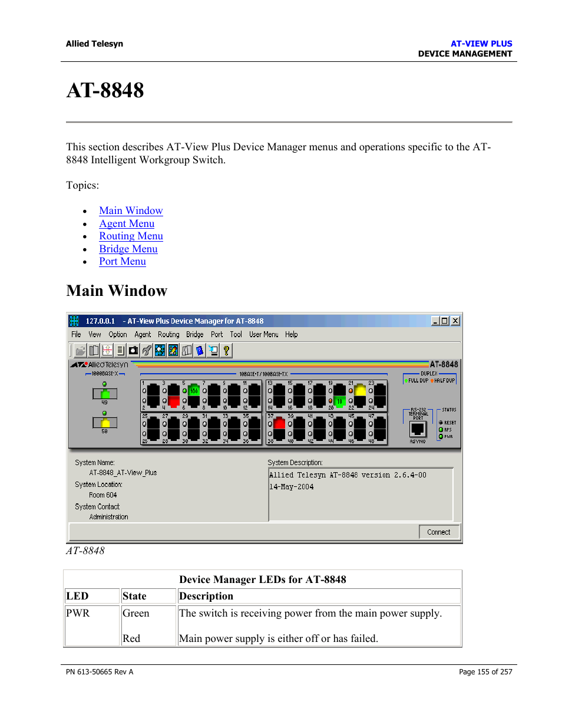This screenshot has height=728, width=562.
Task: Click the open folder toolbar icon
Action: click(x=80, y=350)
